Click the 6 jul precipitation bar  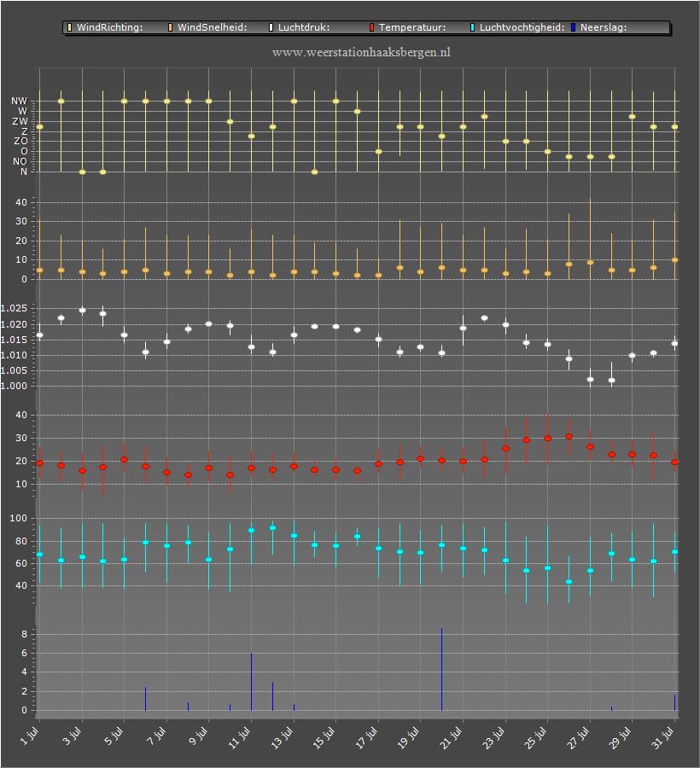(x=145, y=699)
